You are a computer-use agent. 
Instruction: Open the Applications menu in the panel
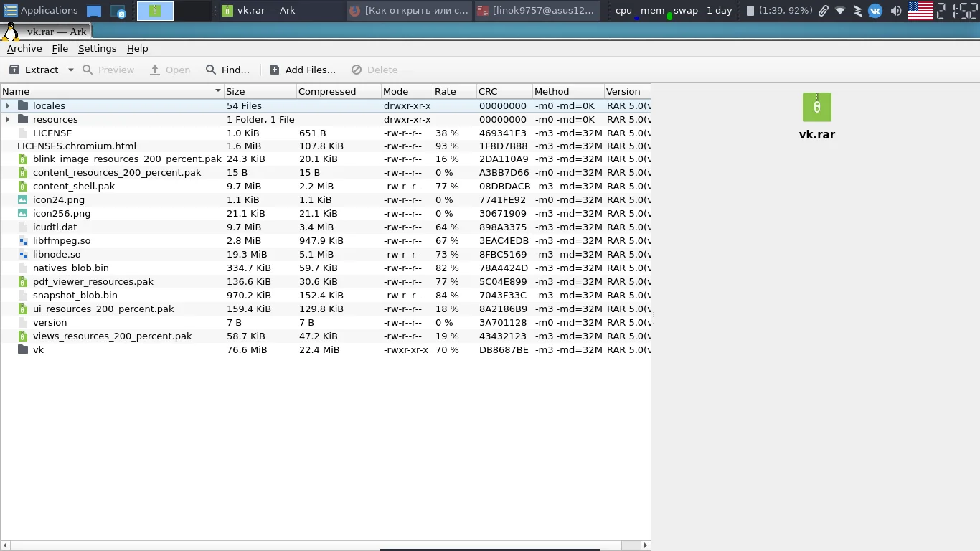tap(42, 11)
